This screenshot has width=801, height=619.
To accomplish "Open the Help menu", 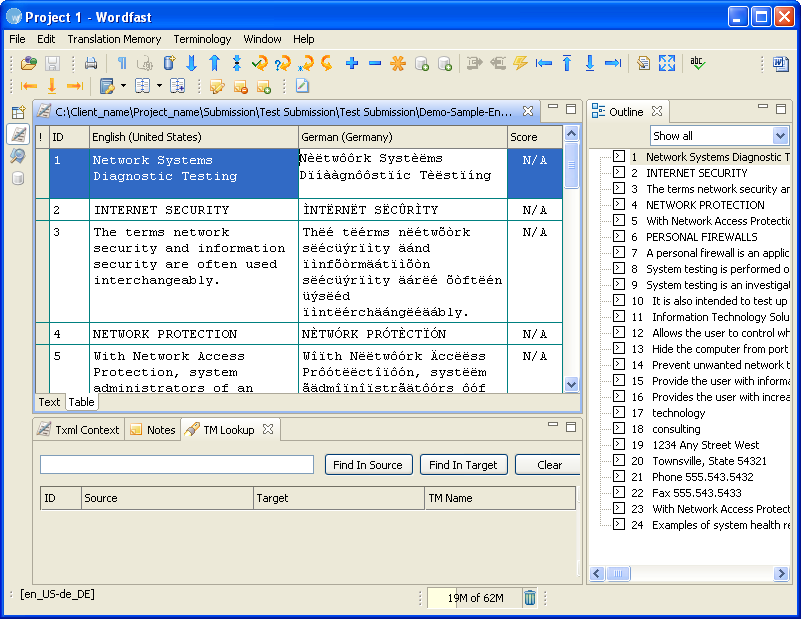I will coord(303,39).
